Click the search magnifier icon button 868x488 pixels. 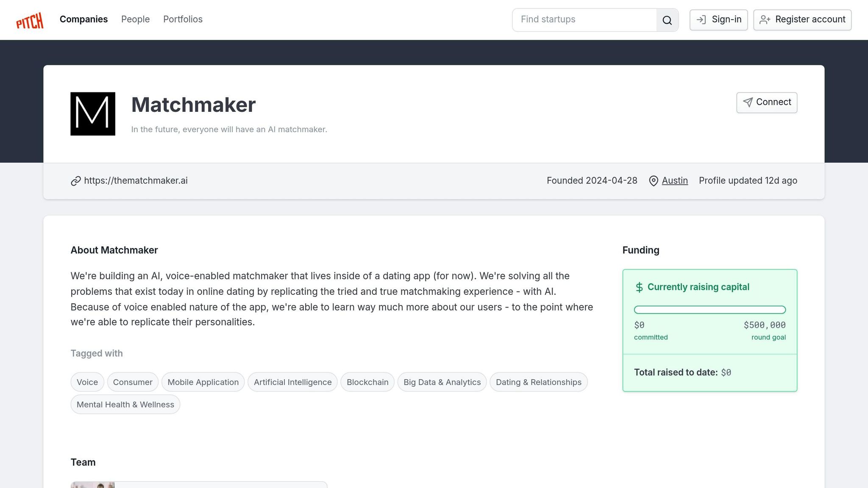pos(667,20)
